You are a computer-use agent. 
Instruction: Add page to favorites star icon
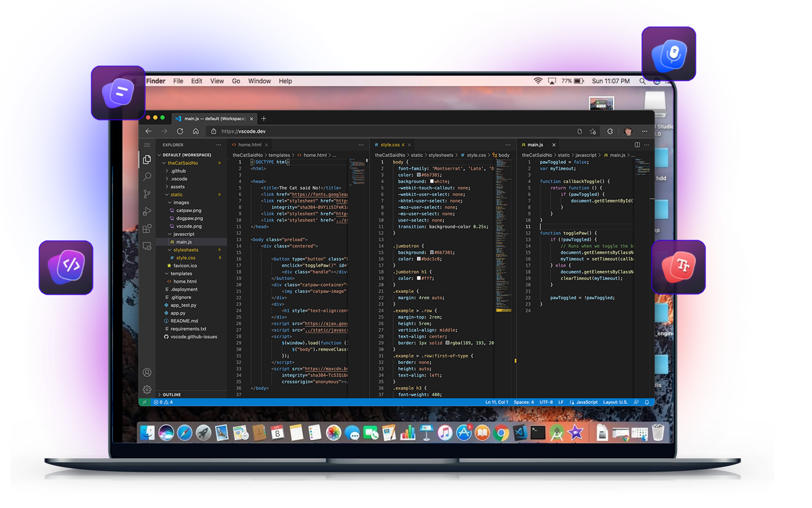point(593,131)
